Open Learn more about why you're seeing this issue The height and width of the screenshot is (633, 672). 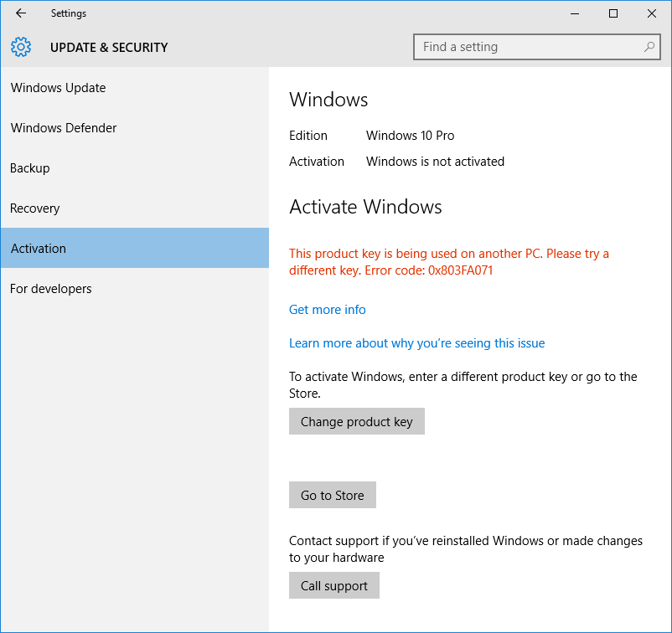(416, 343)
